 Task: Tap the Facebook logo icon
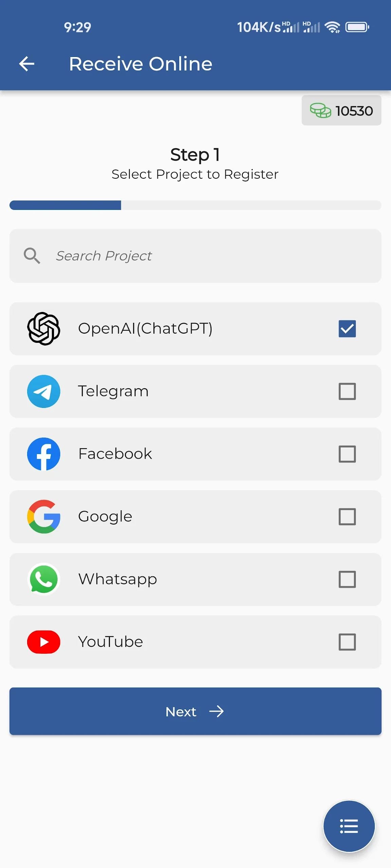coord(44,454)
